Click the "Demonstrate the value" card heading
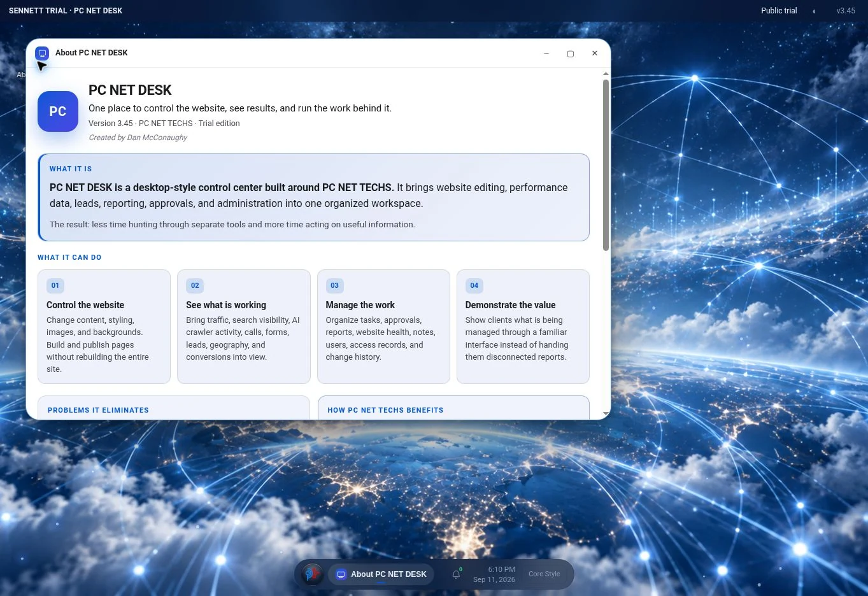Image resolution: width=868 pixels, height=596 pixels. pos(511,305)
